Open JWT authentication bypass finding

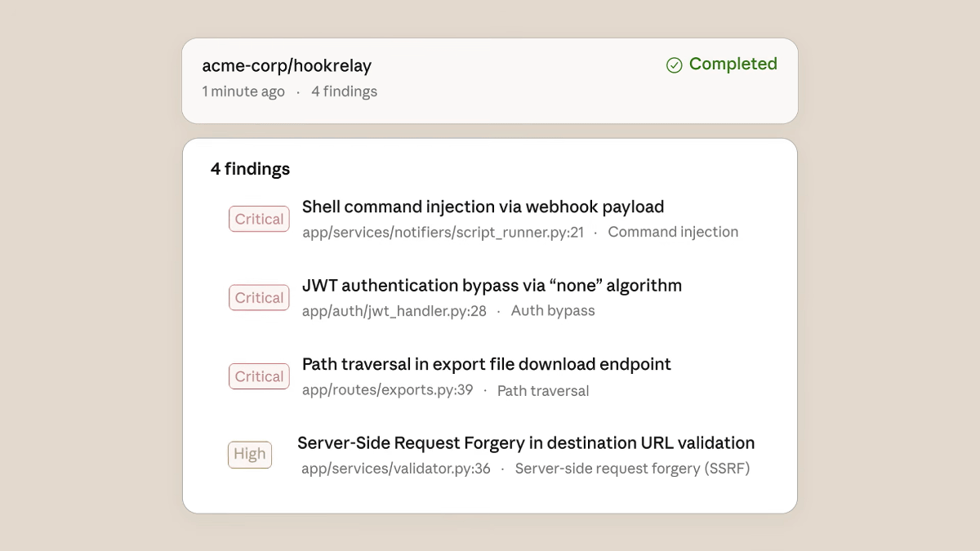click(492, 286)
